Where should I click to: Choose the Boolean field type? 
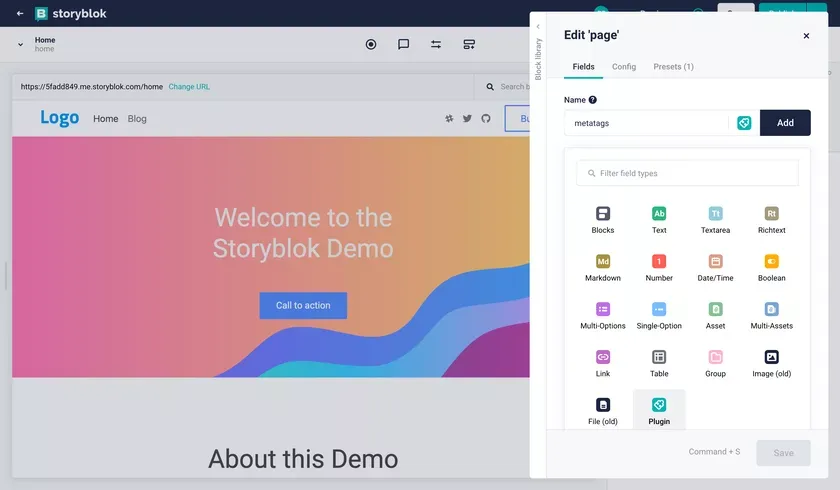(771, 268)
